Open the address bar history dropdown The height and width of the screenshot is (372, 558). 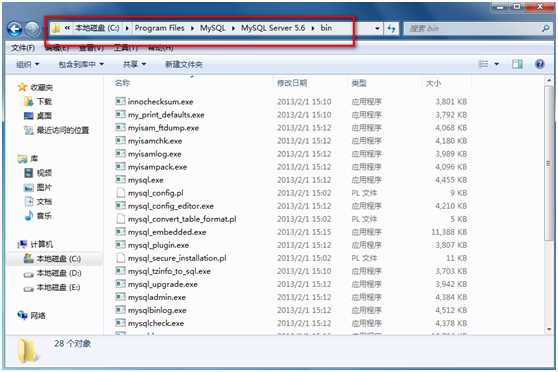tap(377, 28)
